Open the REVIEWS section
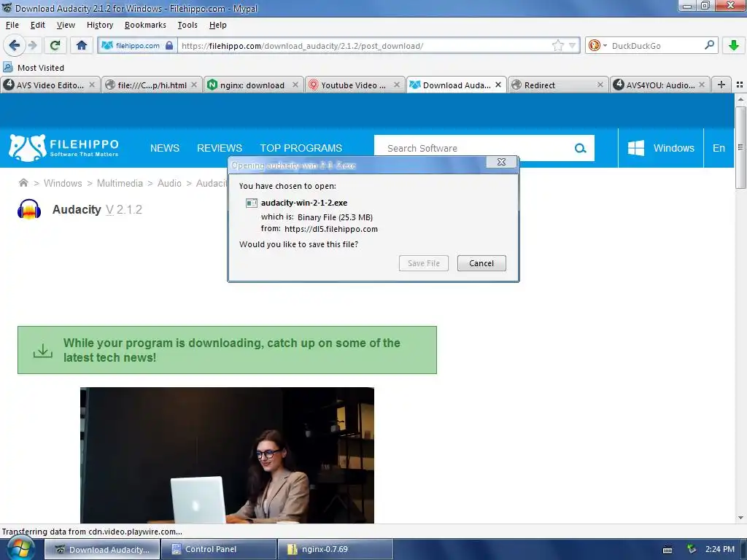This screenshot has height=560, width=747. point(220,148)
